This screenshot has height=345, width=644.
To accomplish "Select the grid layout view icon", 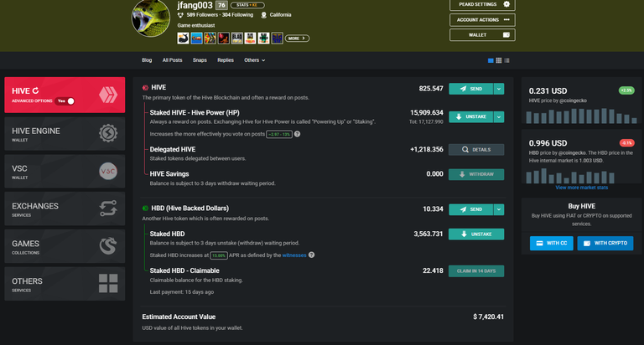I will [x=499, y=60].
